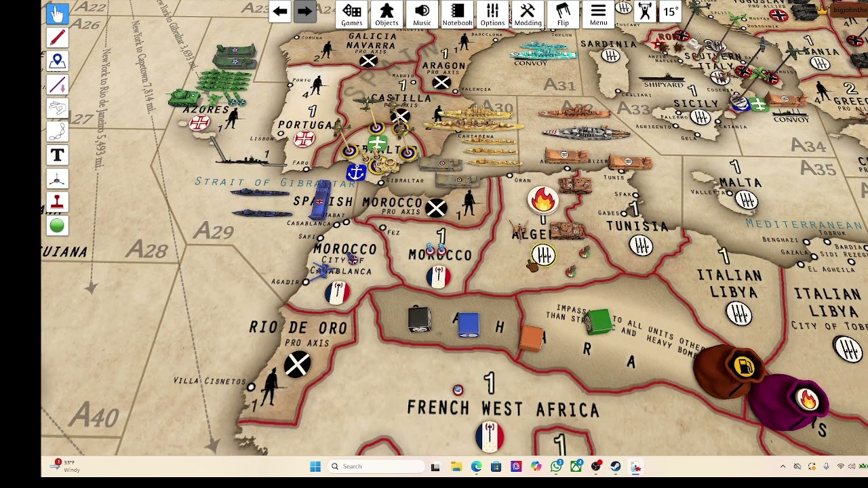Click the French roundel at Casablanca
The height and width of the screenshot is (488, 868).
337,292
